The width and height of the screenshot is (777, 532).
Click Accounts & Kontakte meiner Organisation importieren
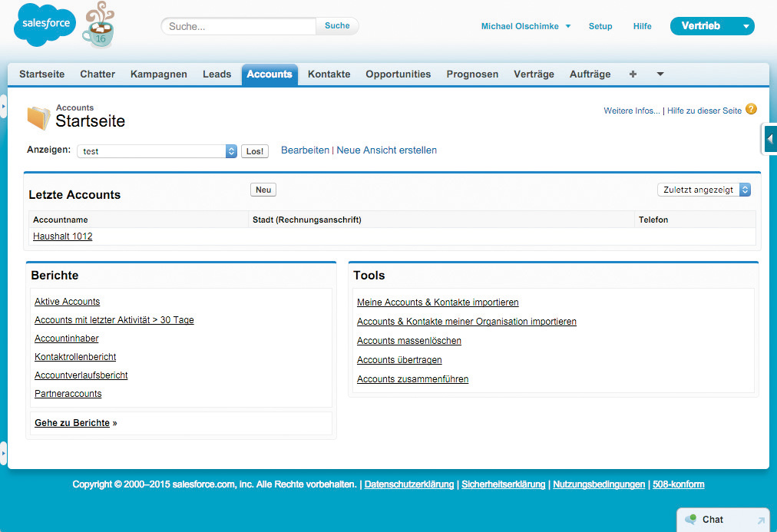click(466, 322)
